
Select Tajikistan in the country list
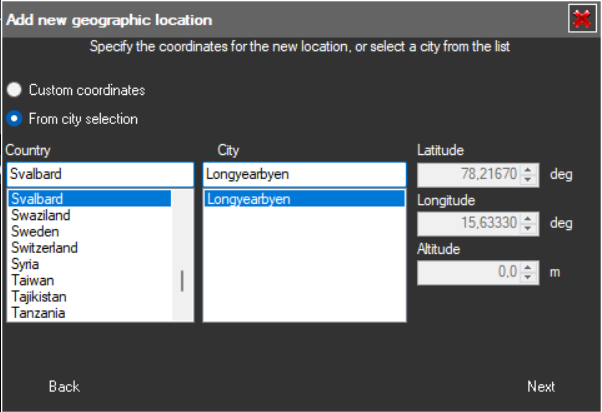[89, 297]
